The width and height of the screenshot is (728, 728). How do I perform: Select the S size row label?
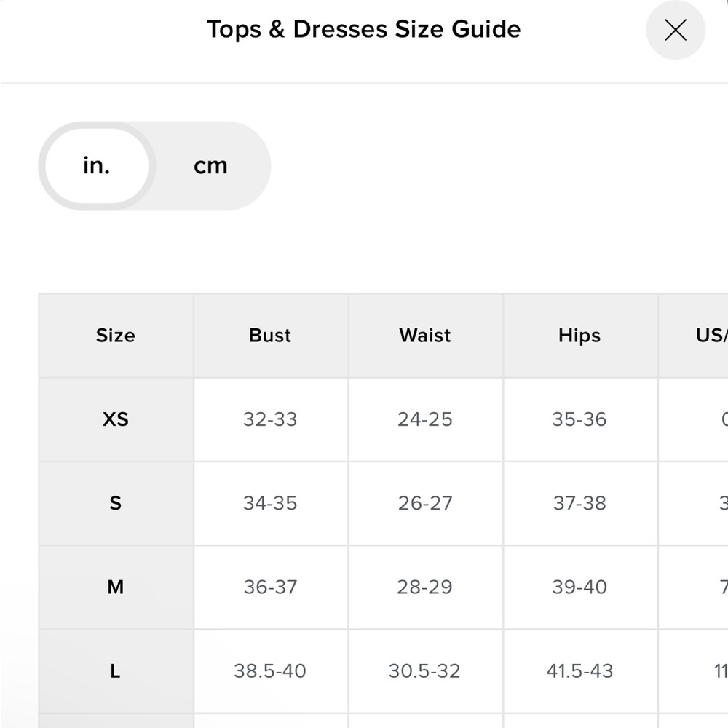pos(116,503)
